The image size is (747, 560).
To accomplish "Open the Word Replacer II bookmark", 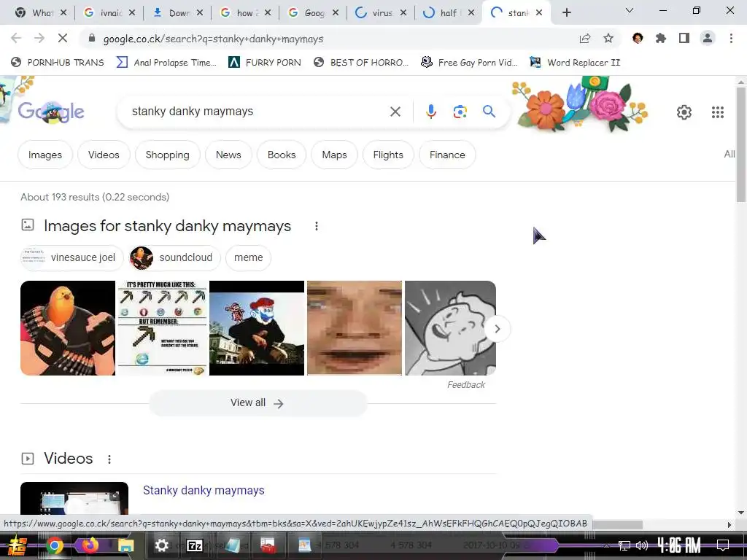I will [x=575, y=63].
